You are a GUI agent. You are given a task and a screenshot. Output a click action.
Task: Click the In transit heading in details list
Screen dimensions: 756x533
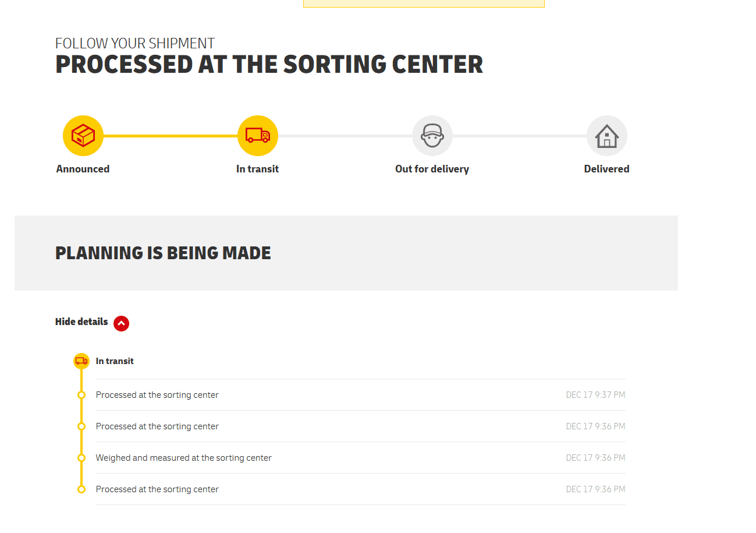click(x=115, y=361)
